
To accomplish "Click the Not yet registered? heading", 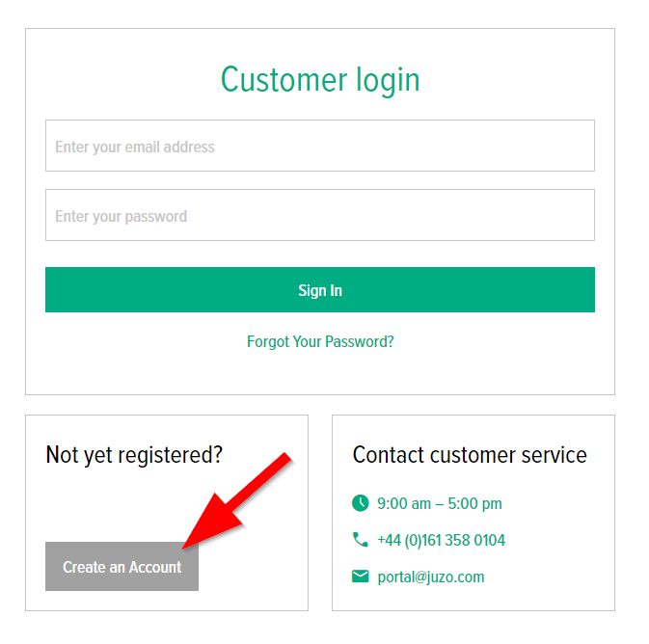I will point(134,454).
